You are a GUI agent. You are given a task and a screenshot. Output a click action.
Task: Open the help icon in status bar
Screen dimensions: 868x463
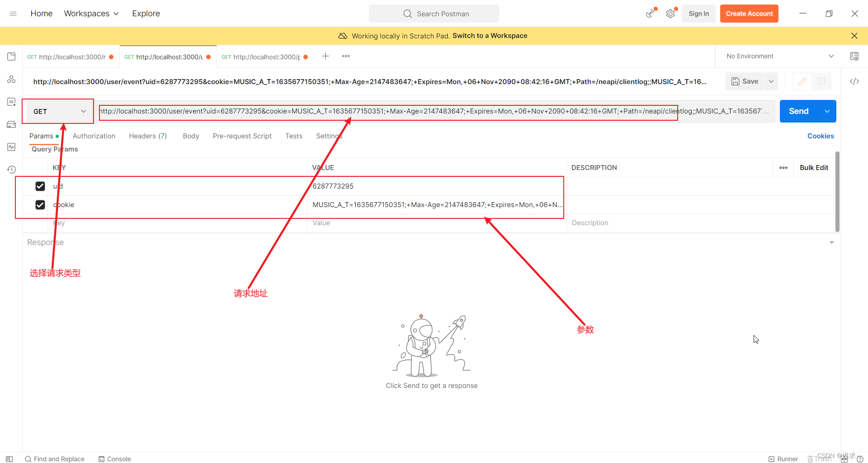(860, 459)
